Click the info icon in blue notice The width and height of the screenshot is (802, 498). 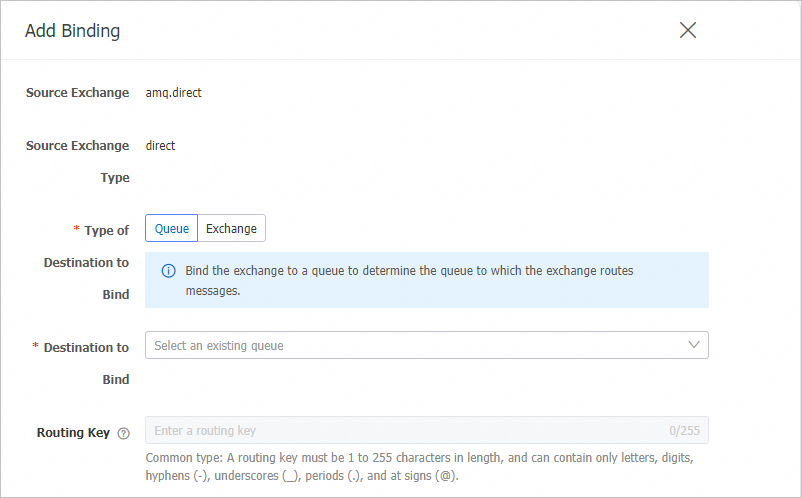pos(168,270)
